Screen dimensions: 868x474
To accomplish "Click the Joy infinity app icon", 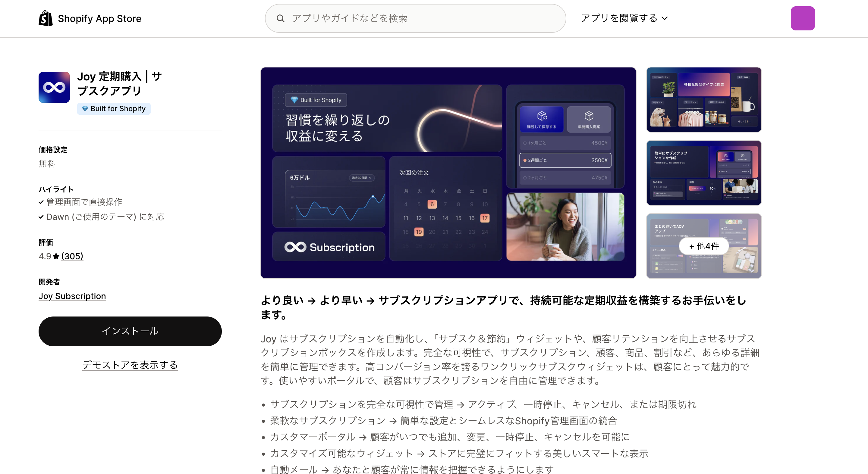I will click(54, 87).
